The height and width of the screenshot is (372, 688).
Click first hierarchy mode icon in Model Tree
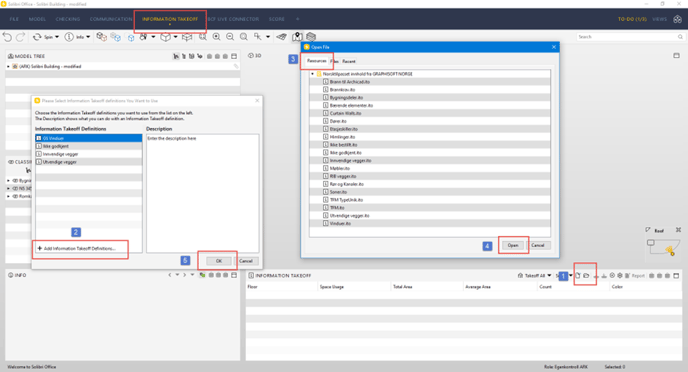click(176, 56)
